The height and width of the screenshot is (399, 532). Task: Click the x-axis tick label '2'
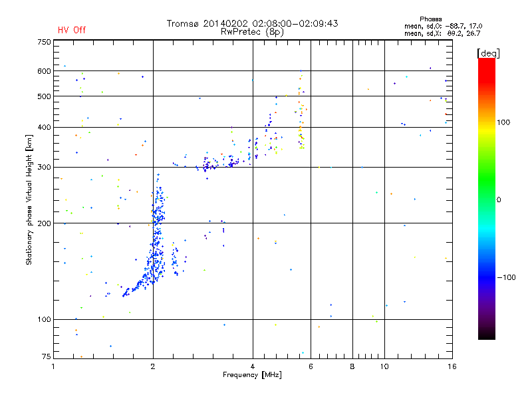coord(153,366)
